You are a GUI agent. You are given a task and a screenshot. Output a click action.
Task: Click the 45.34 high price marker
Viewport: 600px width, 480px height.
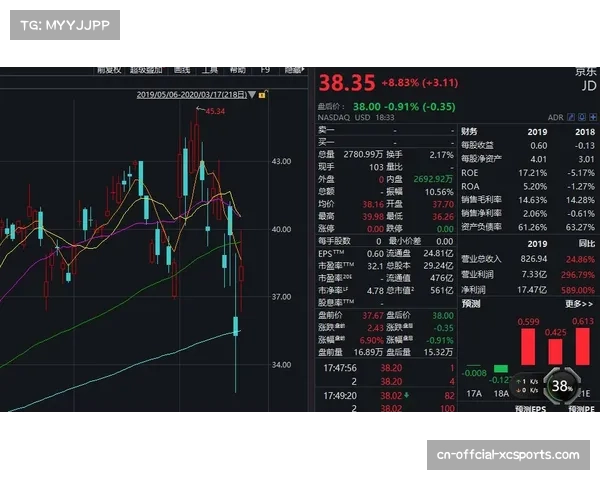214,111
